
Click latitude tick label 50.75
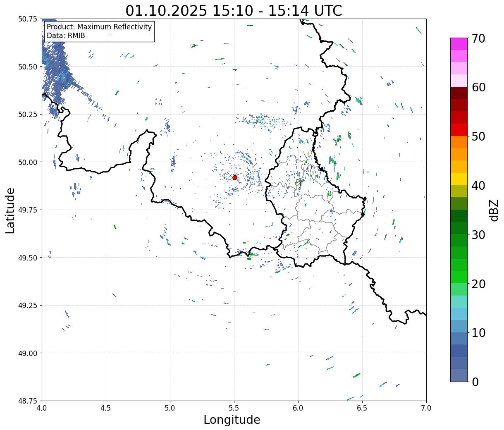point(28,19)
